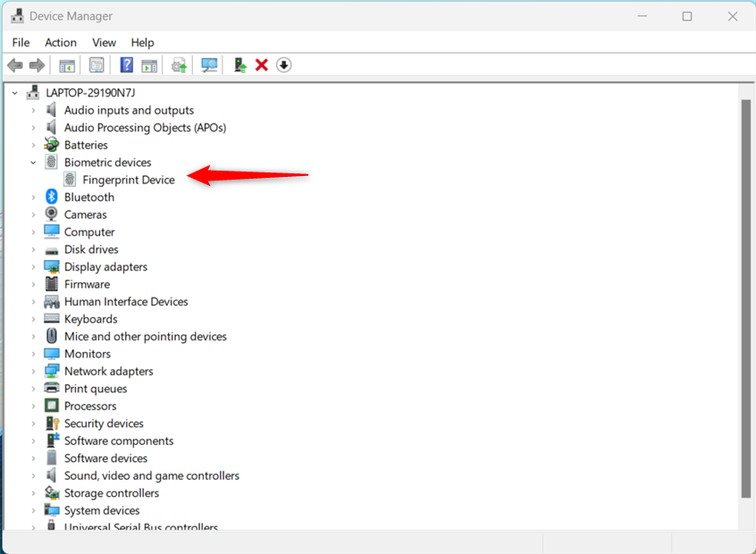This screenshot has width=756, height=554.
Task: Maximize the Device Manager window
Action: (687, 16)
